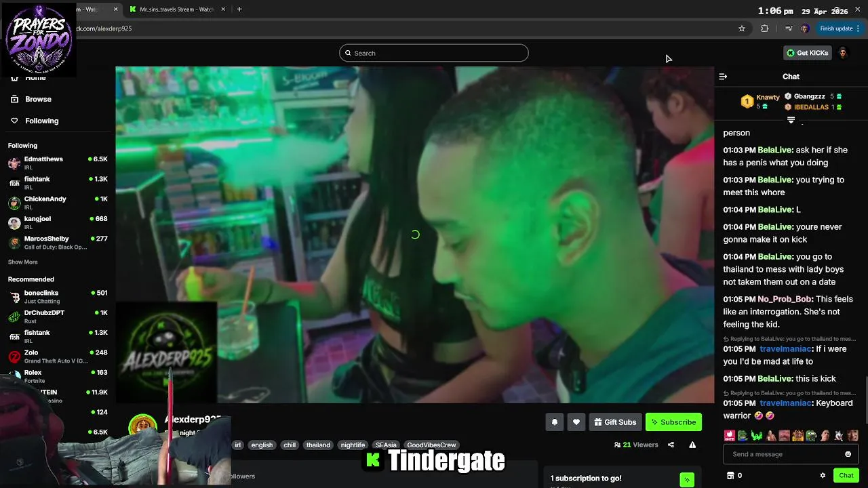This screenshot has width=868, height=488.
Task: Click the video player stream area
Action: pyautogui.click(x=415, y=235)
